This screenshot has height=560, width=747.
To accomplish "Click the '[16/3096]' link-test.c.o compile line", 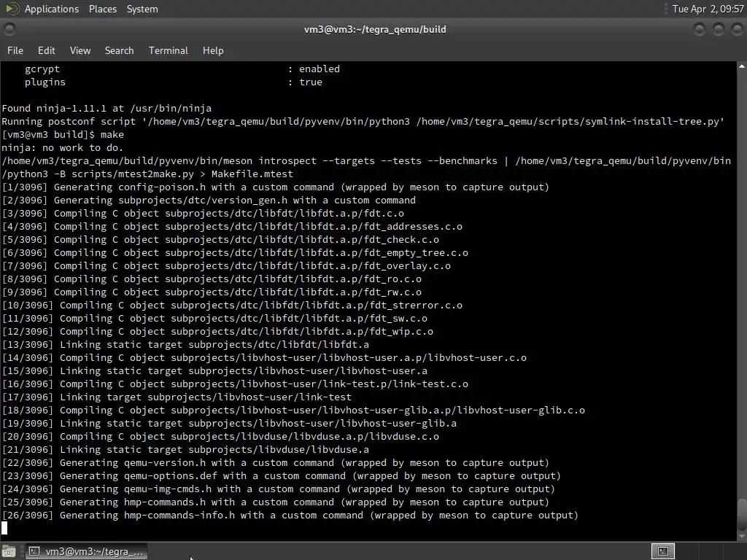I will [235, 384].
